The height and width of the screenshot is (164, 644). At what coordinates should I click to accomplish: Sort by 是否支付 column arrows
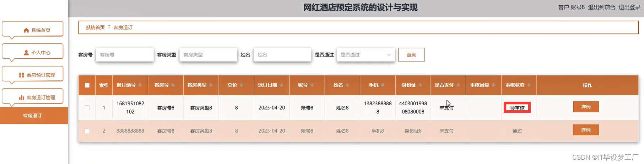458,85
